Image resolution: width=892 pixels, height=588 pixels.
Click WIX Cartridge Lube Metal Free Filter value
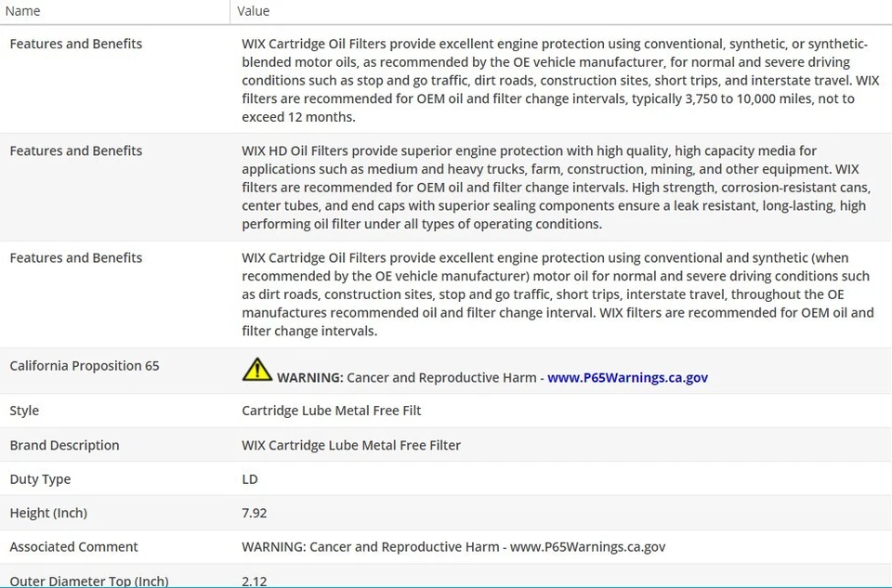point(351,445)
